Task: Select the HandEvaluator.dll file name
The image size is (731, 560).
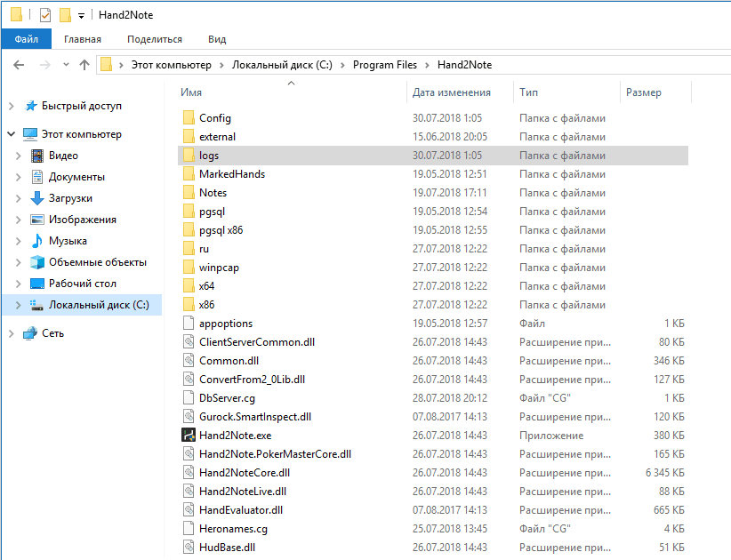Action: click(x=241, y=509)
